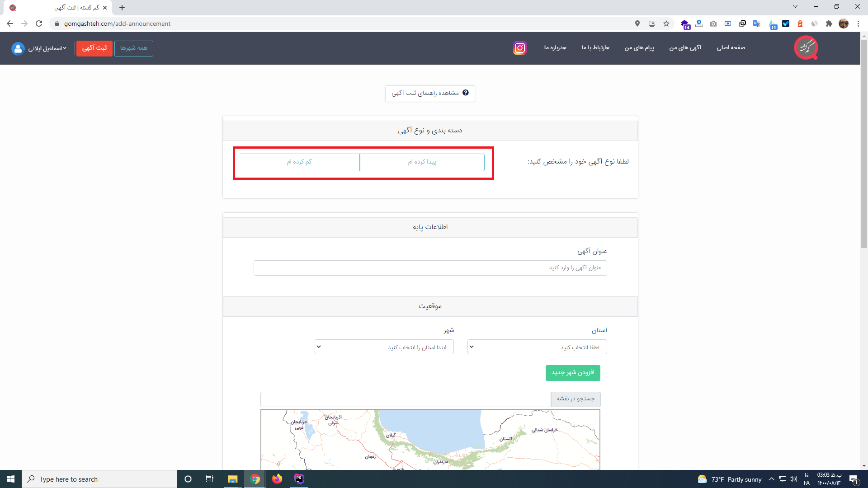Click the announcement title input field

click(x=430, y=268)
